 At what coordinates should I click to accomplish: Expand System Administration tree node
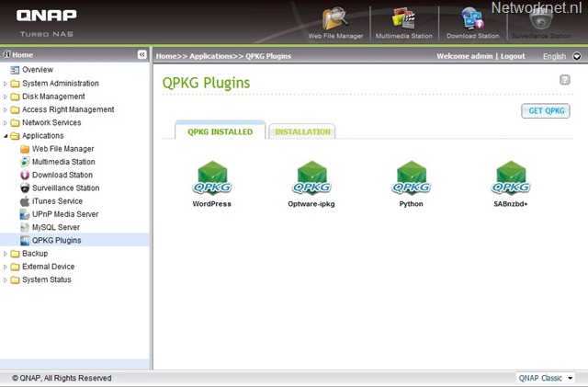6,84
